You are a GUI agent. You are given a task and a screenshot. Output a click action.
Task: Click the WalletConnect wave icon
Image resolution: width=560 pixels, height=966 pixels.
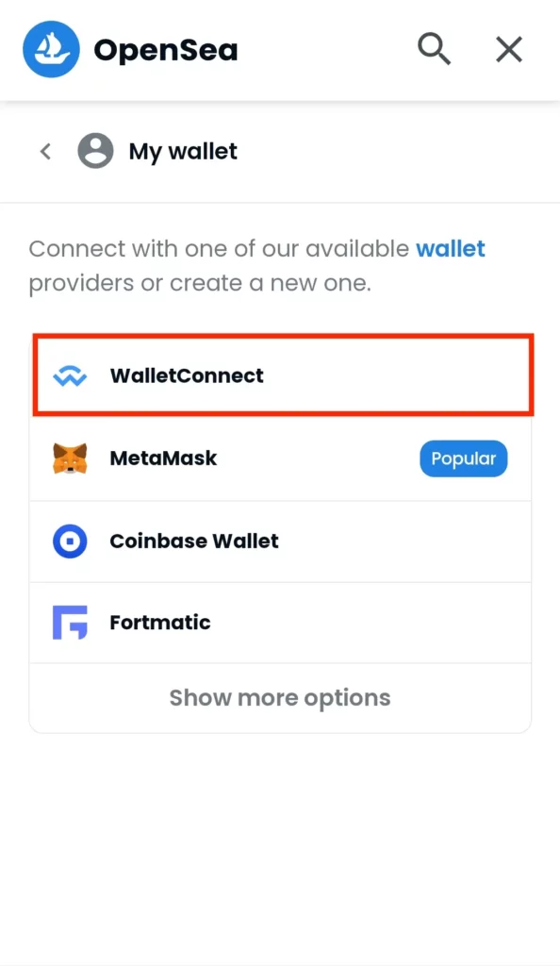click(x=70, y=375)
